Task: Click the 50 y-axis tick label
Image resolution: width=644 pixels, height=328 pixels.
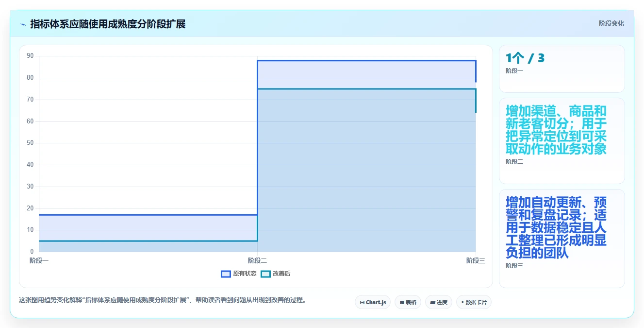Action: [x=30, y=143]
